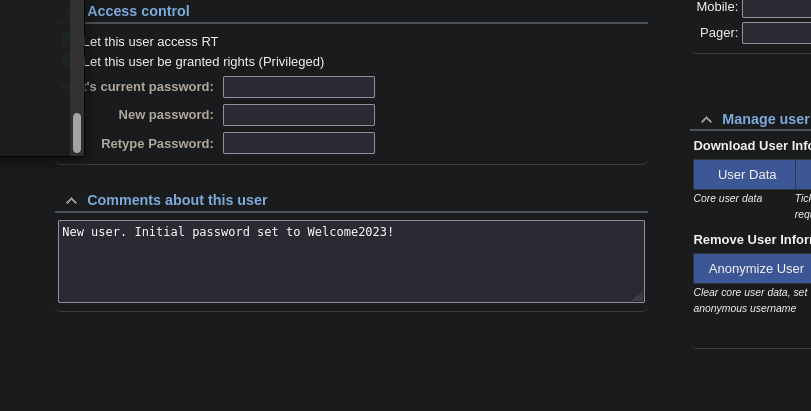Click the 'Pager:' field label
This screenshot has width=811, height=411.
click(719, 33)
